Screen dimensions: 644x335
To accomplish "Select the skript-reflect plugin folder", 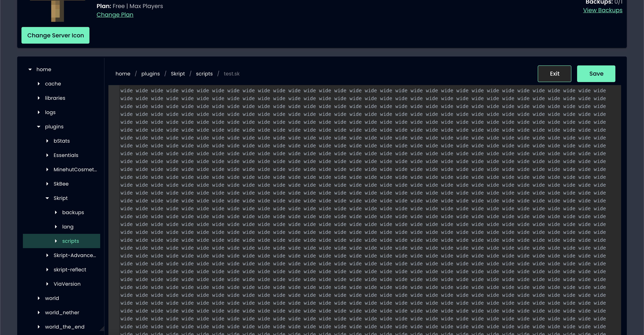I will (69, 269).
